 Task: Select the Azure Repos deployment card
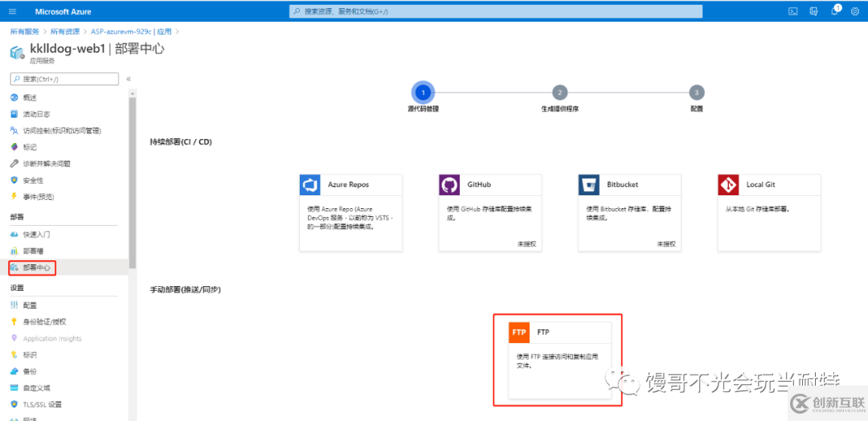pyautogui.click(x=351, y=213)
